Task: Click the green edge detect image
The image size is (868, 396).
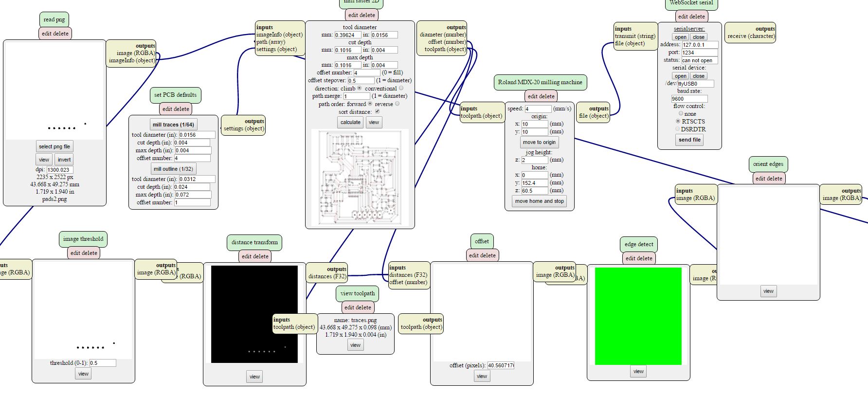Action: (x=638, y=316)
